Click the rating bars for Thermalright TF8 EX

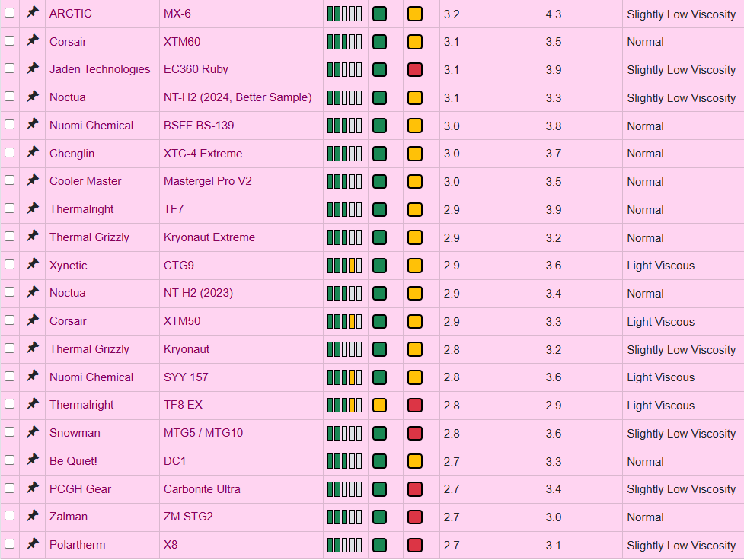click(x=344, y=406)
